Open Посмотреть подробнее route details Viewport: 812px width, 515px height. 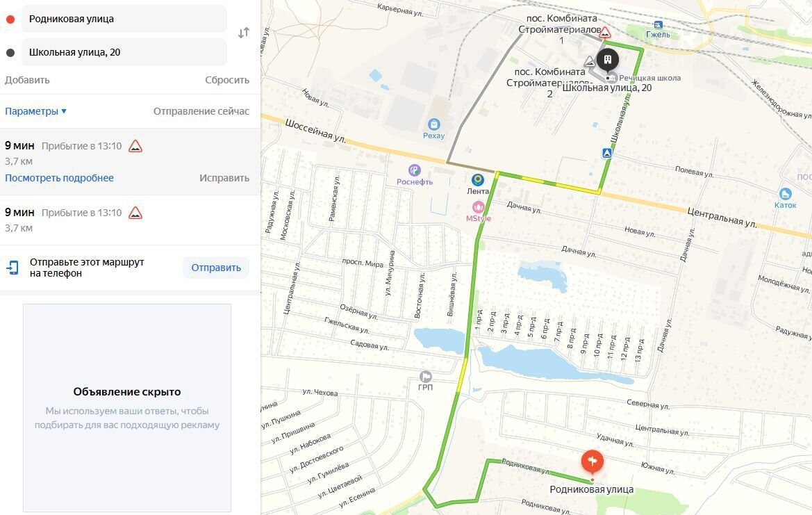(59, 178)
